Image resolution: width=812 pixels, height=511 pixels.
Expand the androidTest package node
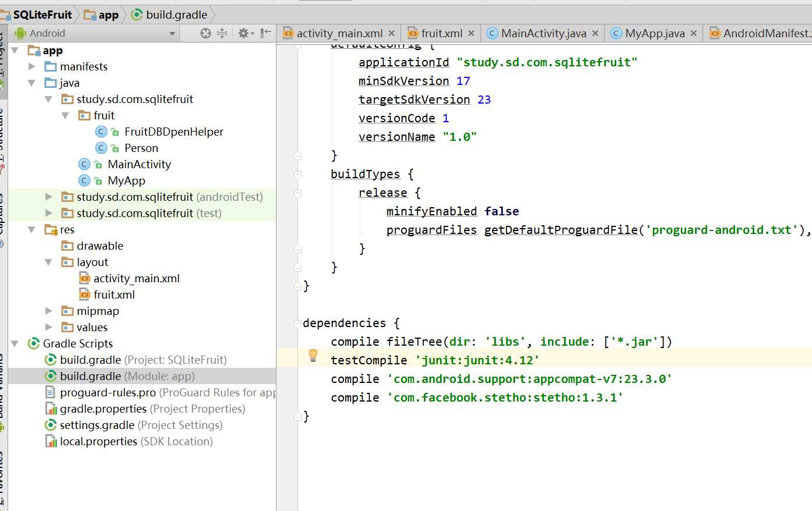pos(49,197)
